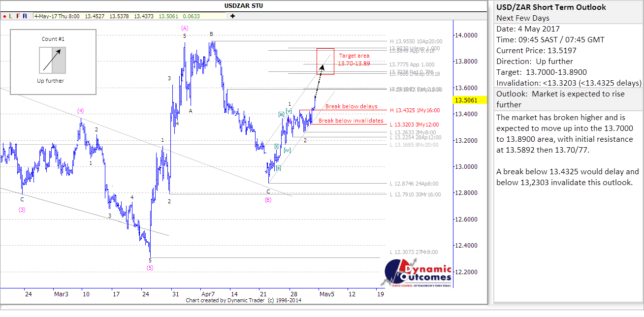Viewport: 644px width, 317px height.
Task: Toggle the dark red F button in toolbar
Action: 18,16
